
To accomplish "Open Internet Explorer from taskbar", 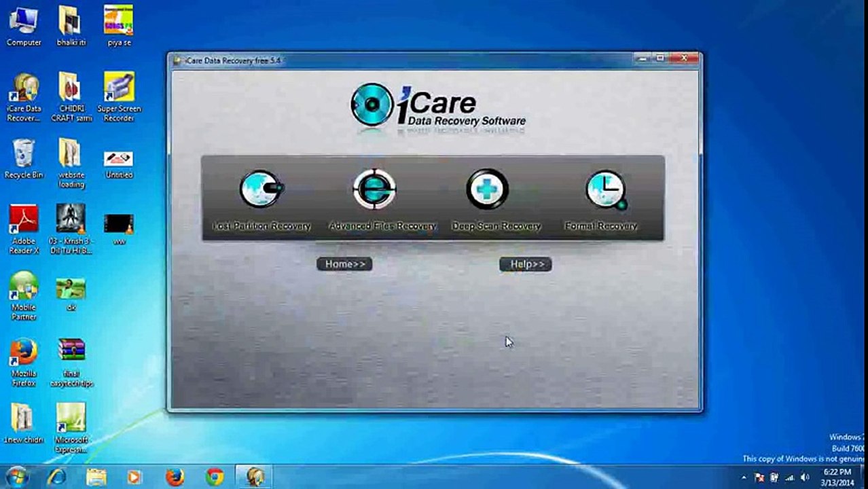I will pos(56,477).
